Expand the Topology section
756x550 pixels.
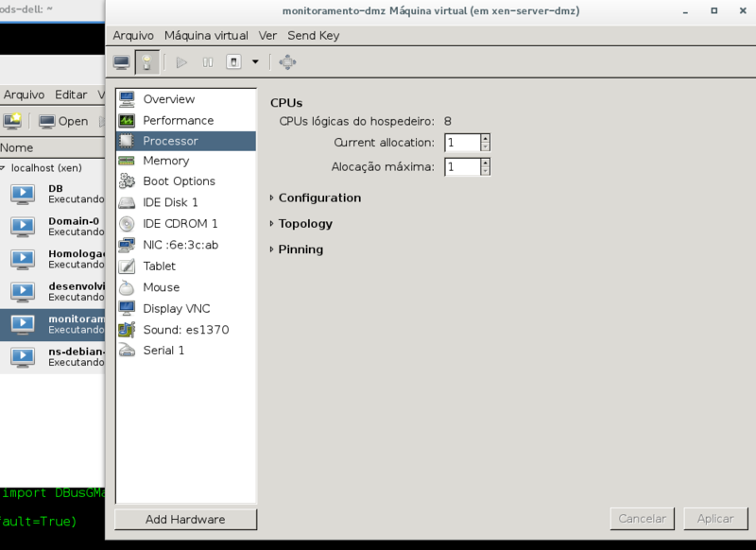[x=301, y=224]
